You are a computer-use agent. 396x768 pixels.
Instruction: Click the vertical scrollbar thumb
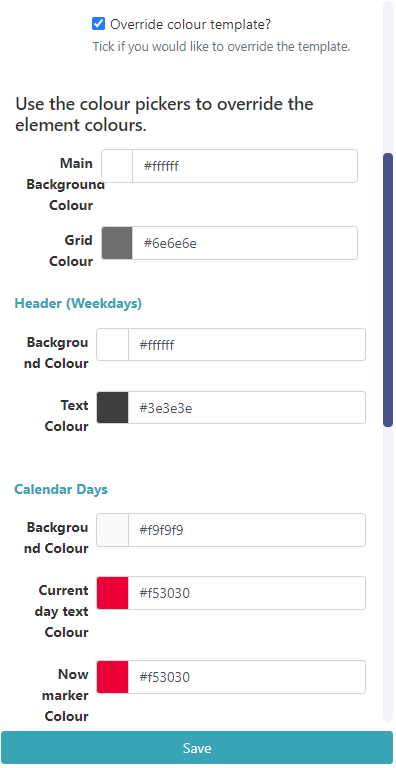[x=388, y=290]
